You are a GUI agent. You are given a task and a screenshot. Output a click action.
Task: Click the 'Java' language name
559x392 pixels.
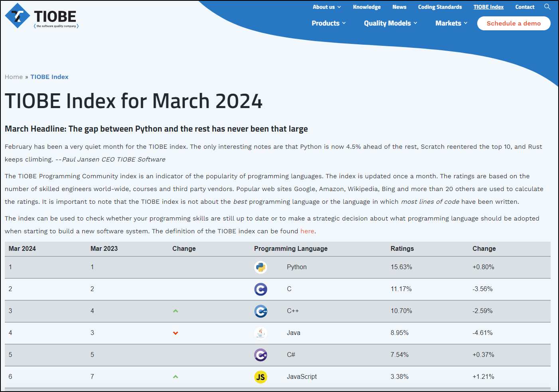click(294, 333)
